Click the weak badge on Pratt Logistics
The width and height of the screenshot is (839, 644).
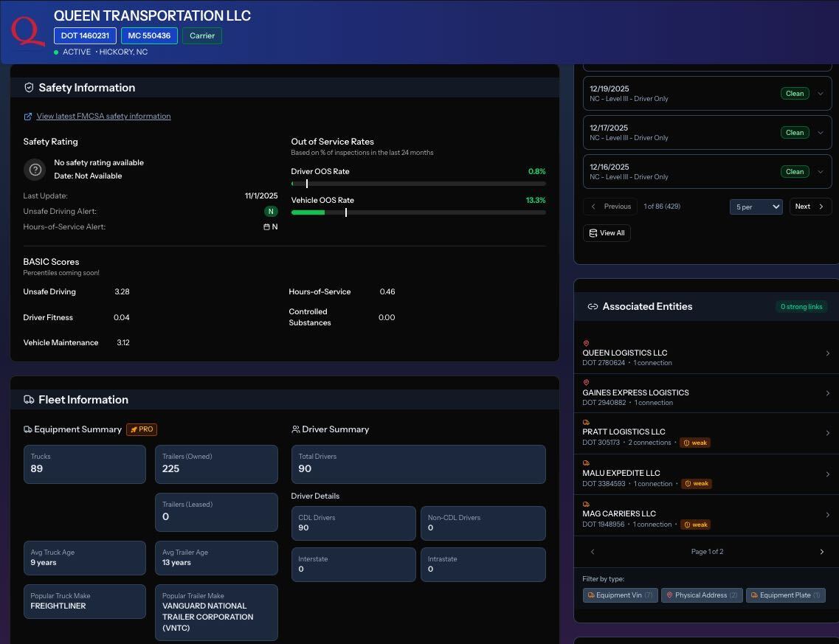695,443
